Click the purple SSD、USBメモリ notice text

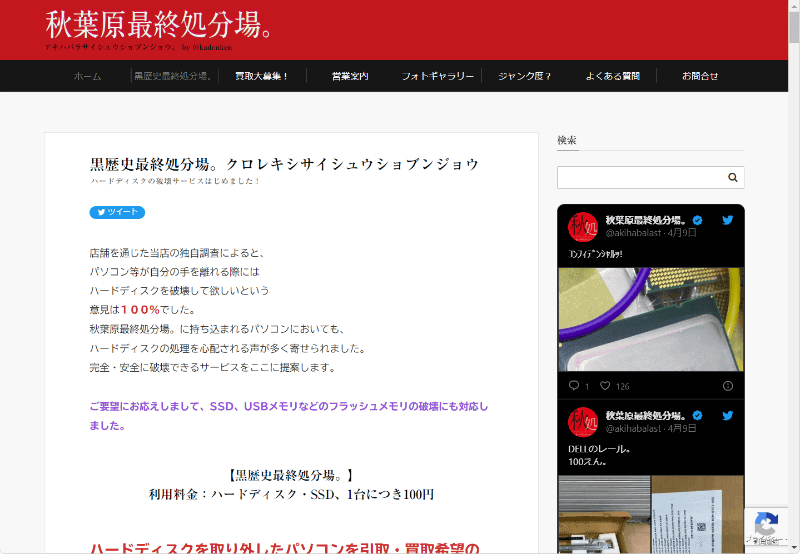click(289, 416)
